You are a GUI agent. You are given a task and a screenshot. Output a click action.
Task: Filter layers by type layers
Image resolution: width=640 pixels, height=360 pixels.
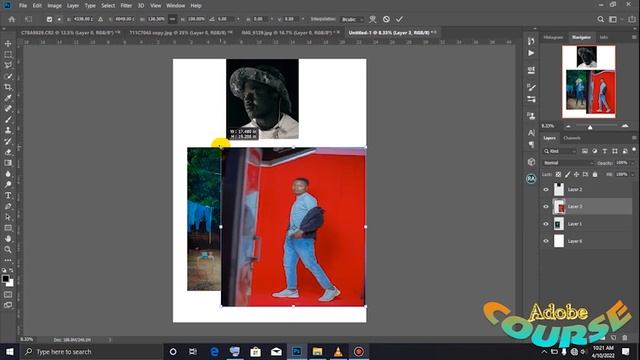604,151
